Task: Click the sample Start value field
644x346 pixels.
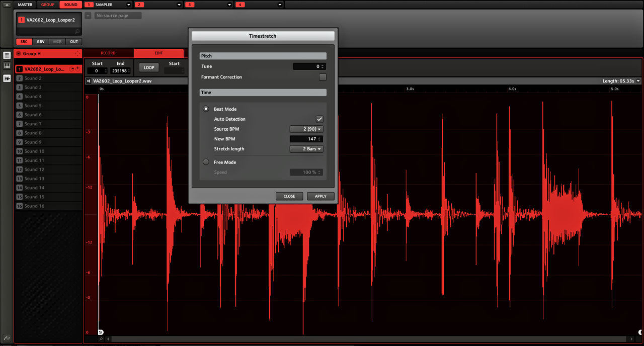Action: coord(97,71)
